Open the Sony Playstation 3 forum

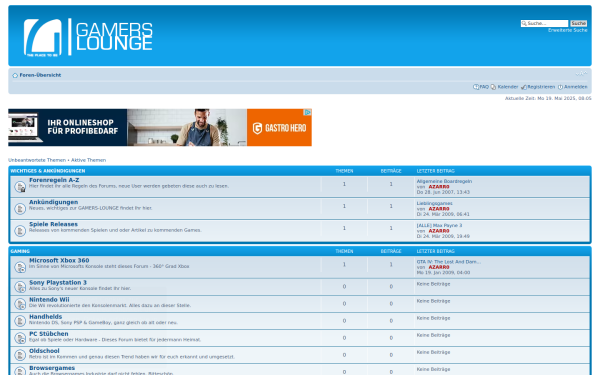tap(58, 282)
